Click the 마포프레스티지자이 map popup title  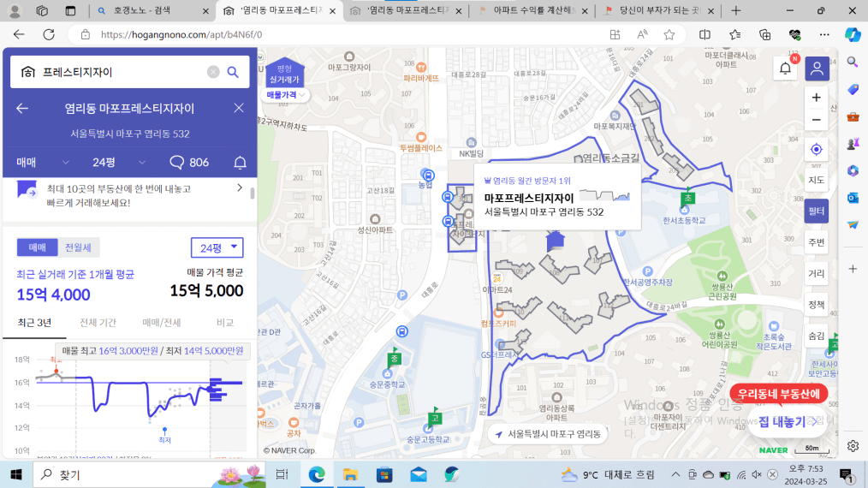(x=529, y=198)
